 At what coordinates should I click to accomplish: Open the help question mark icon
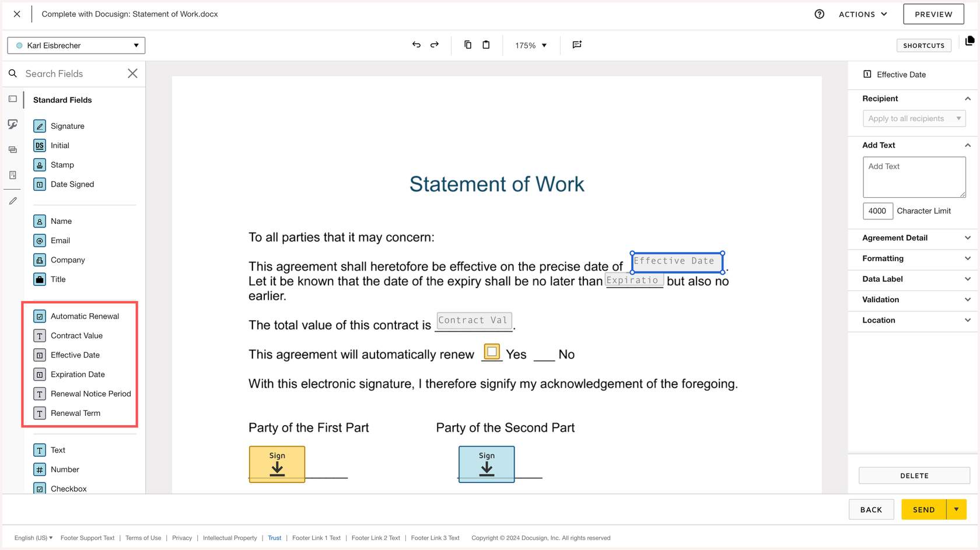coord(820,13)
